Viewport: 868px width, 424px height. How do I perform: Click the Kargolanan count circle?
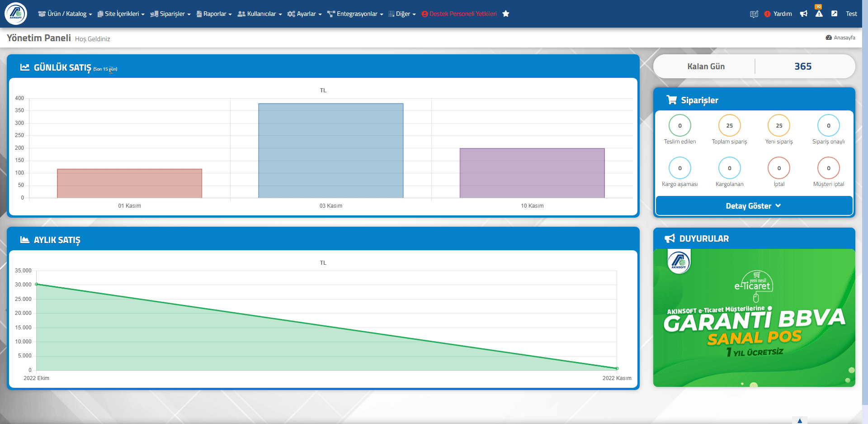pyautogui.click(x=730, y=168)
